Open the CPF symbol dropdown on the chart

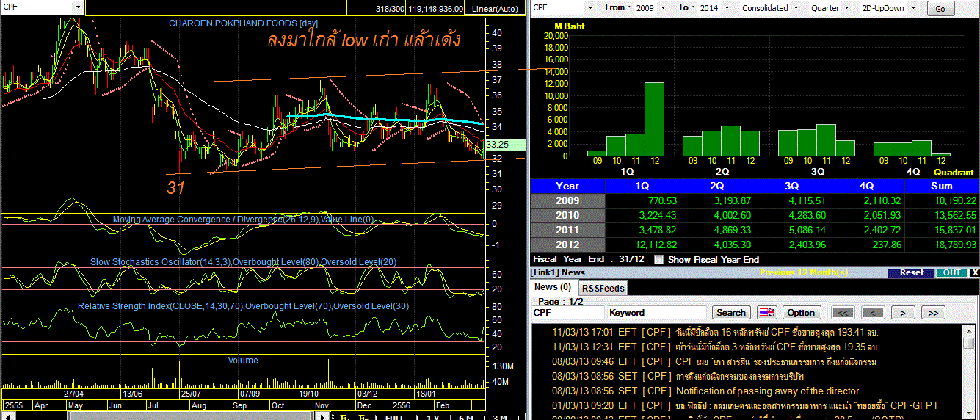[x=79, y=8]
